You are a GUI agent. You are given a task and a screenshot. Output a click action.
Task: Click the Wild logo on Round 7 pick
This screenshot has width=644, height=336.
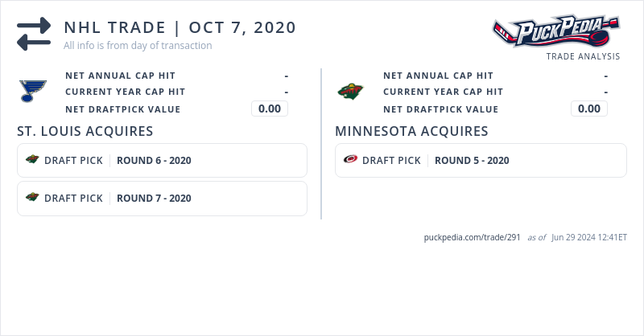tap(32, 198)
